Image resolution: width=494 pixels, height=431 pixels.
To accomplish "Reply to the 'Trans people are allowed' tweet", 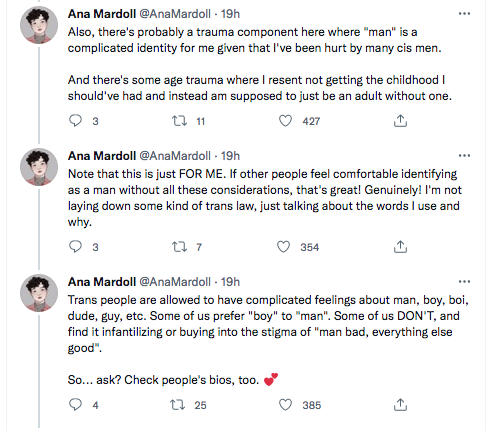I will tap(75, 405).
